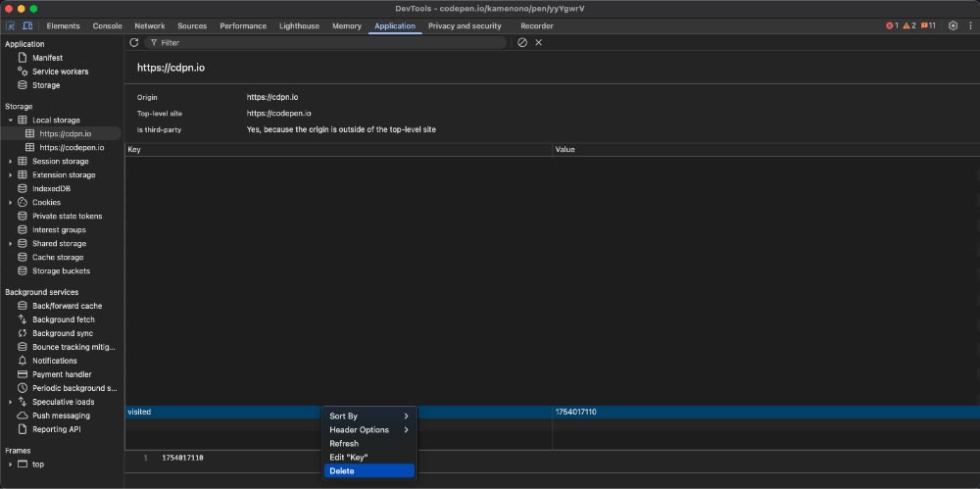The height and width of the screenshot is (489, 980).
Task: Switch to the Recorder tab
Action: tap(537, 26)
